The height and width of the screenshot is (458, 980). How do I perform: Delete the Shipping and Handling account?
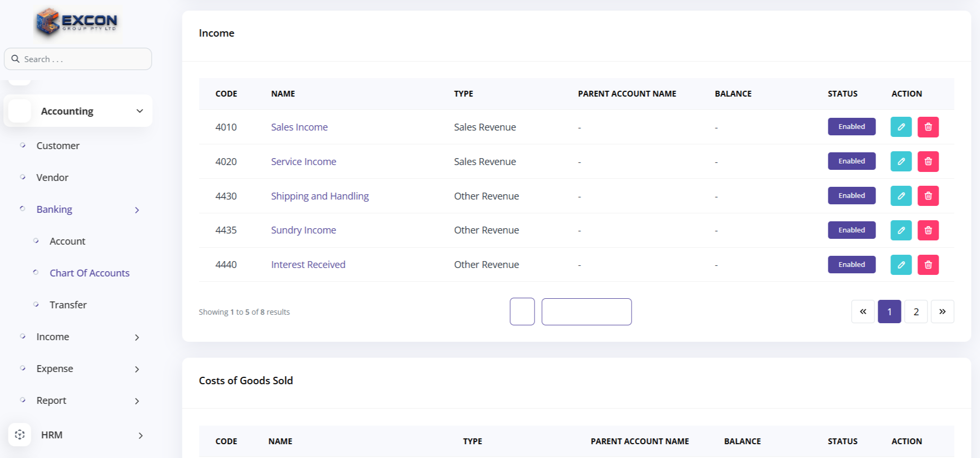click(928, 196)
